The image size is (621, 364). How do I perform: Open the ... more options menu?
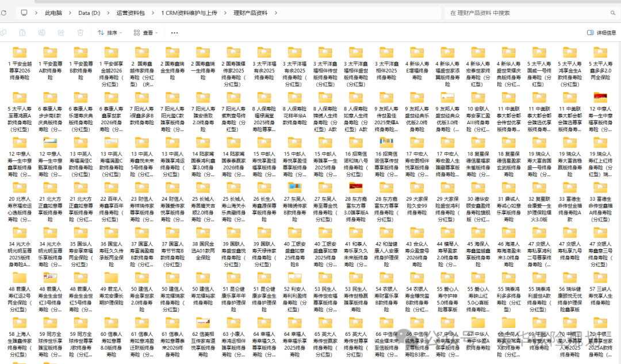tap(175, 32)
